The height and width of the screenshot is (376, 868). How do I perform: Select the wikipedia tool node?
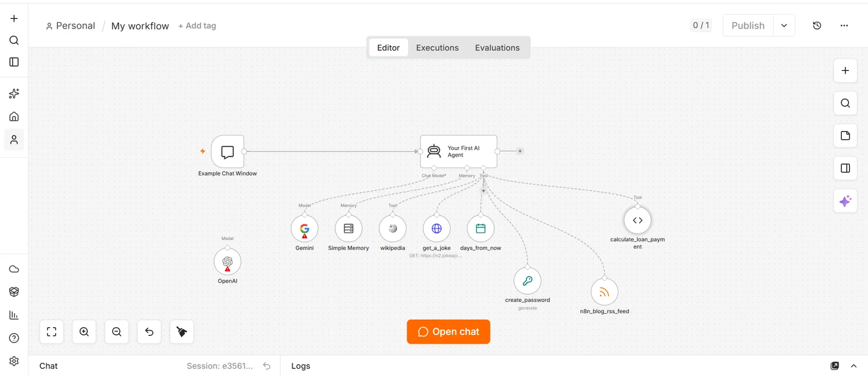pos(393,229)
